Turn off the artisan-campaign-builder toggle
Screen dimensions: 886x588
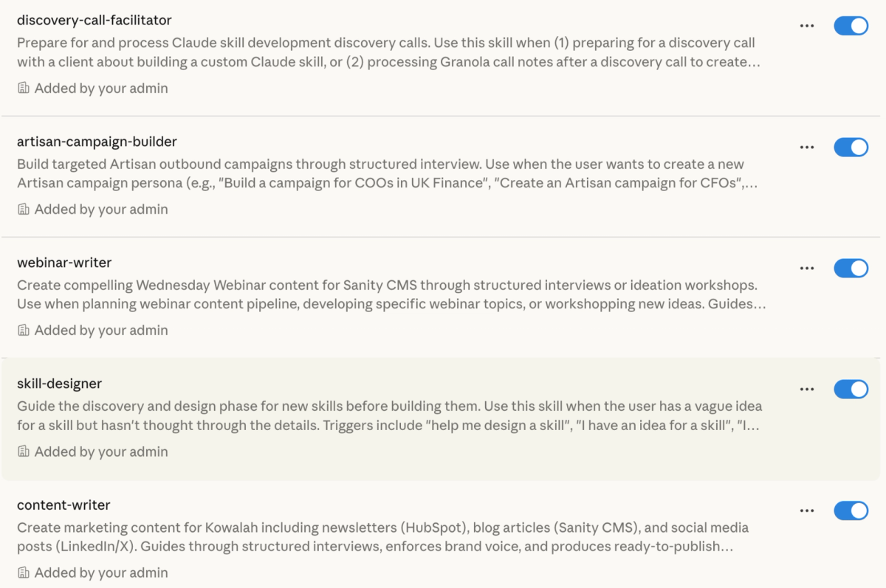(x=851, y=147)
